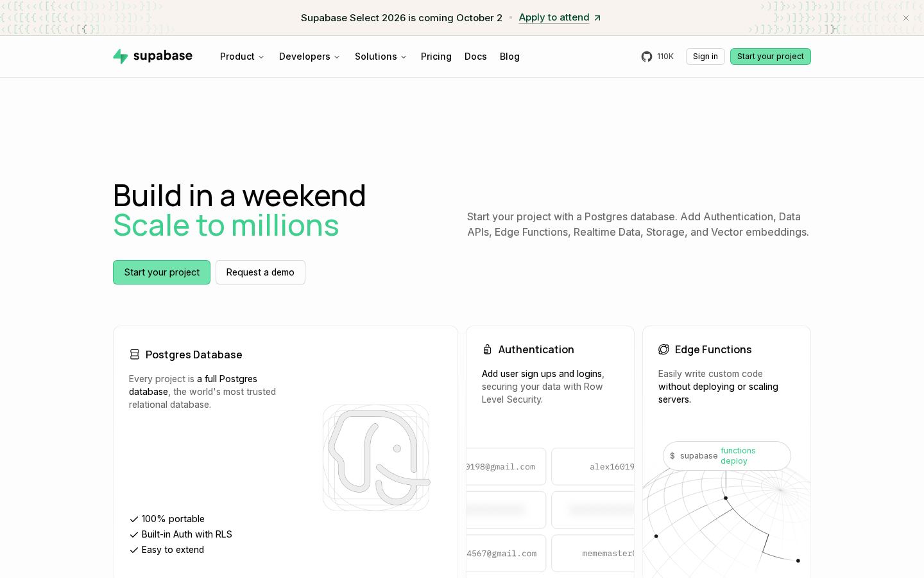
Task: Click the Supabase lightning bolt logo
Action: pos(121,57)
